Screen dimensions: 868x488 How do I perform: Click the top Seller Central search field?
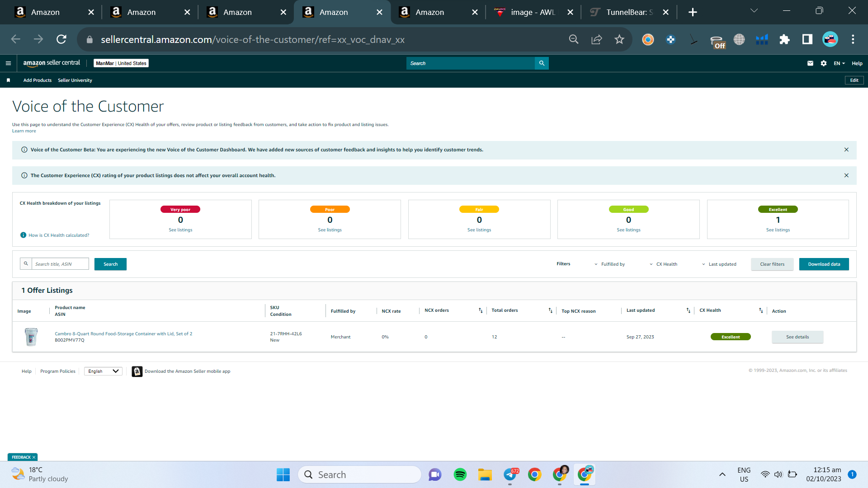click(x=470, y=63)
